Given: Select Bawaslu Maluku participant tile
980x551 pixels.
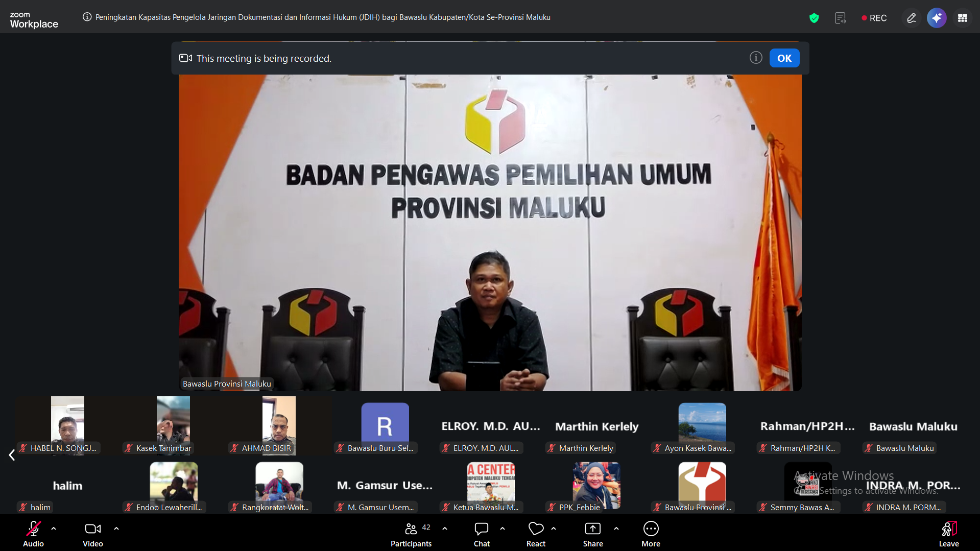Looking at the screenshot, I should point(913,425).
